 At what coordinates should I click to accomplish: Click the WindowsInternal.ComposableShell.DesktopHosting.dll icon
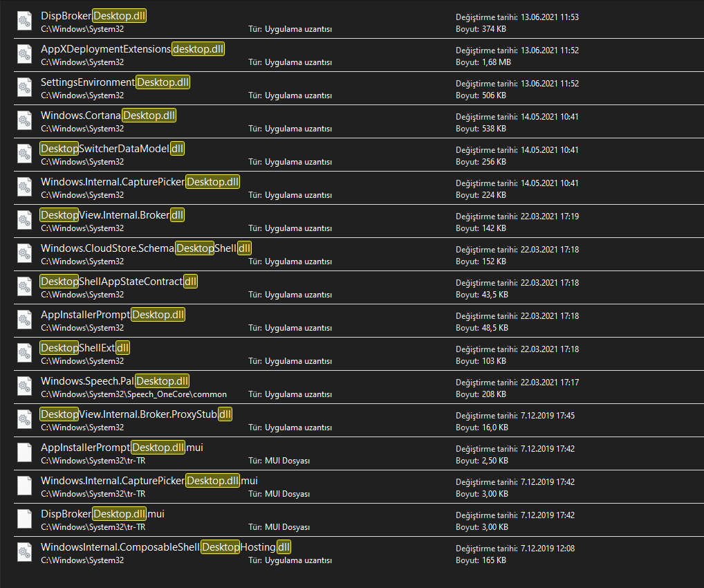pyautogui.click(x=24, y=552)
